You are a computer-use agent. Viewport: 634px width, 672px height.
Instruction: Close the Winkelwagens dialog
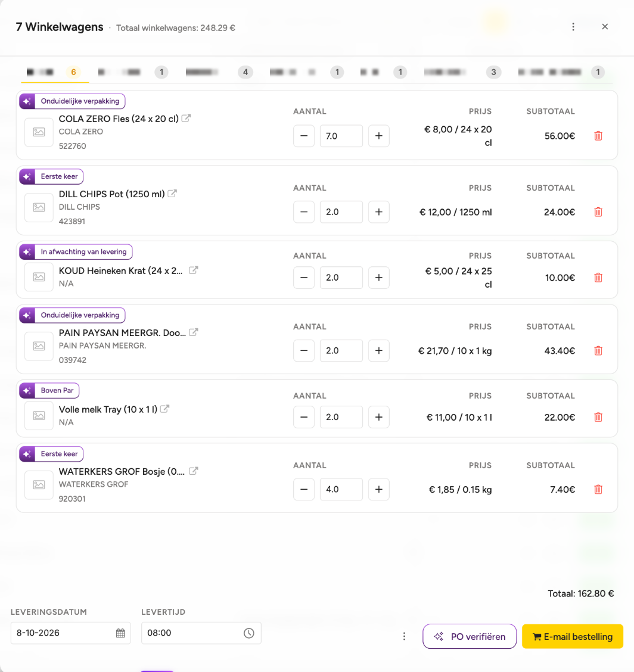[605, 27]
